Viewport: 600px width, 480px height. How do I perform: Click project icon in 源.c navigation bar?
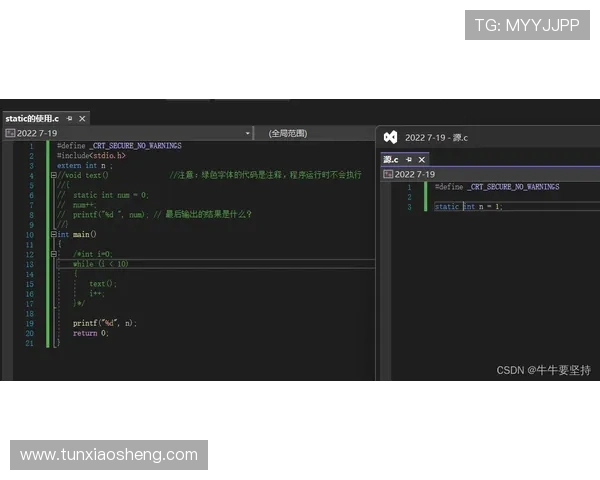click(x=388, y=174)
